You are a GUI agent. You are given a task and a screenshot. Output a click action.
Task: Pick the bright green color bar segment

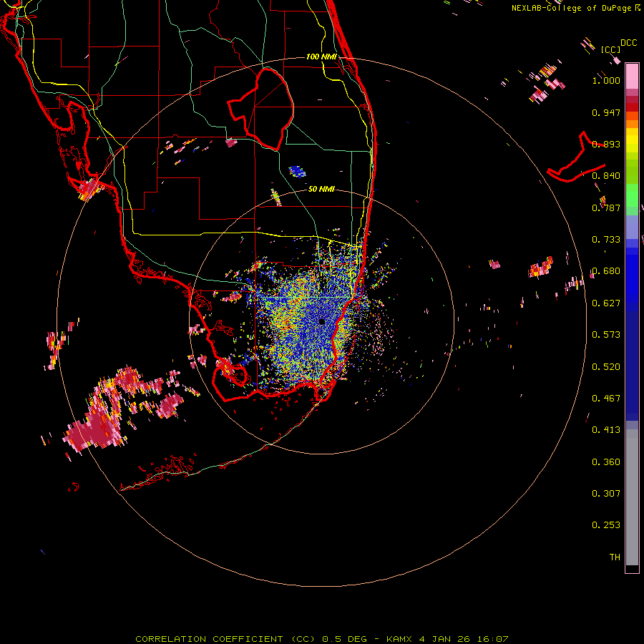(x=632, y=195)
